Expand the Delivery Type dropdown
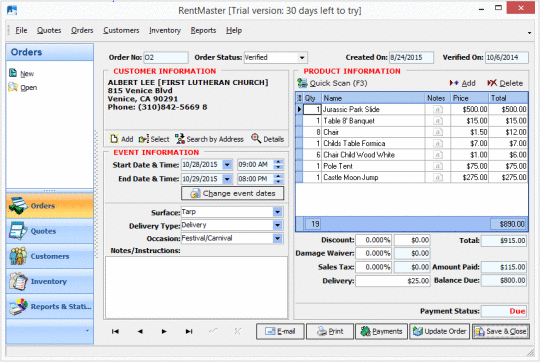 [278, 225]
